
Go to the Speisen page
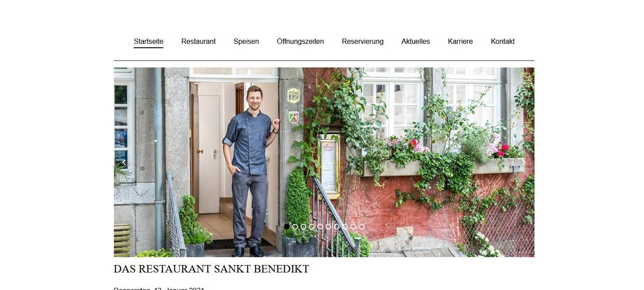coord(246,42)
